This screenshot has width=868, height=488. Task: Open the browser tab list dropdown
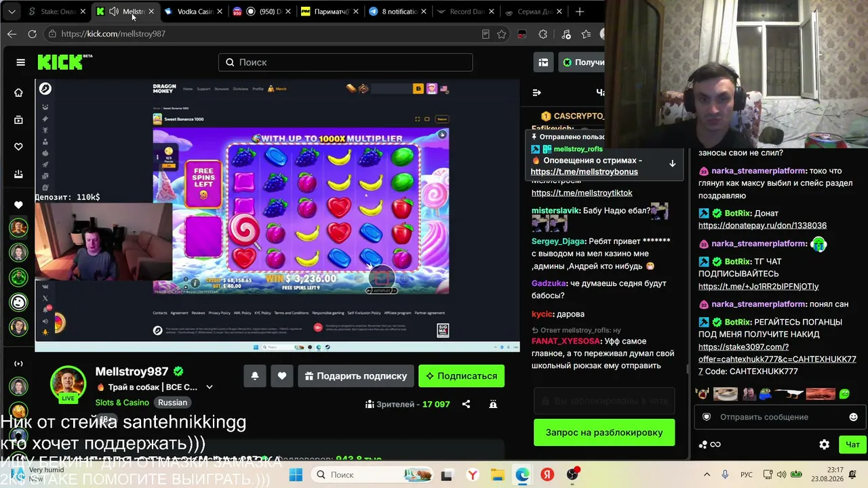(12, 12)
